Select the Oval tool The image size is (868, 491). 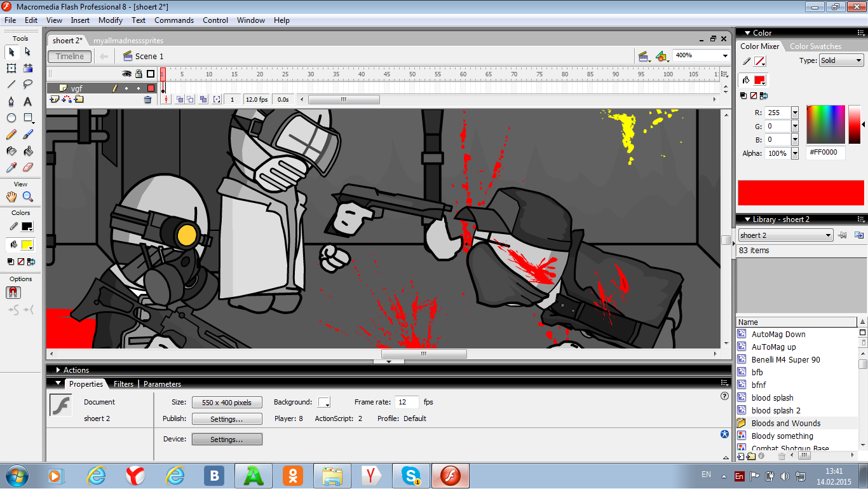(x=11, y=118)
